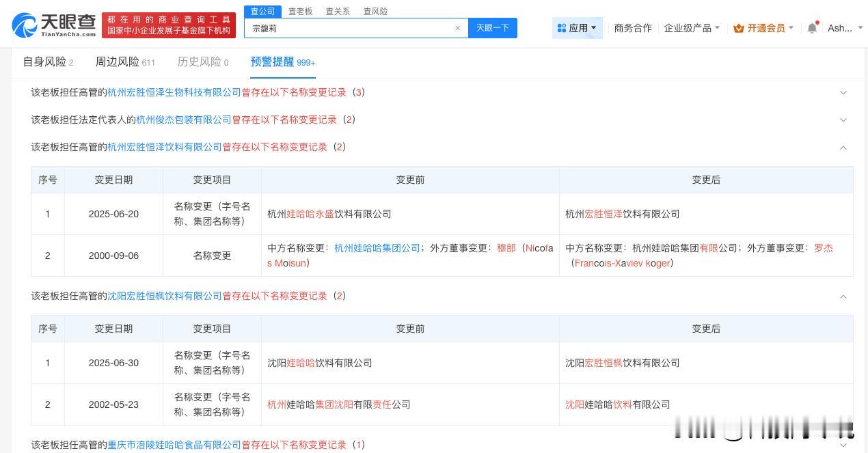
Task: Open notifications bell icon
Action: tap(812, 28)
